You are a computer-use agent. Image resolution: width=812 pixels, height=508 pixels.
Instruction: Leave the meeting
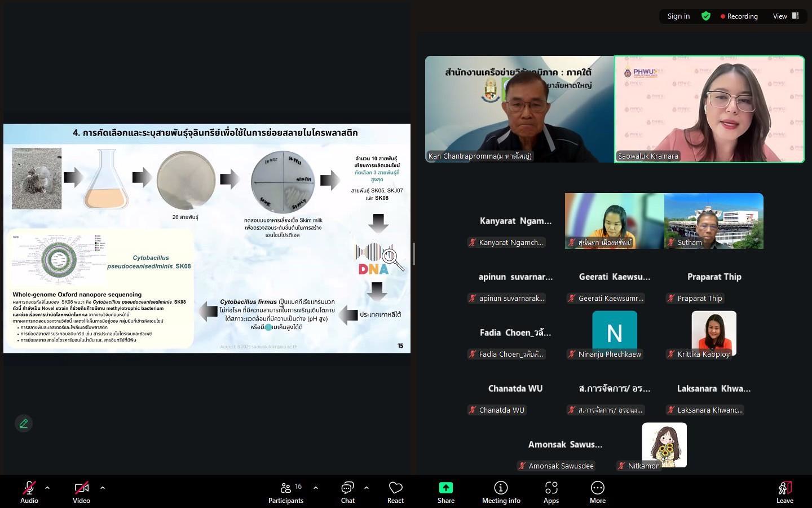click(784, 492)
